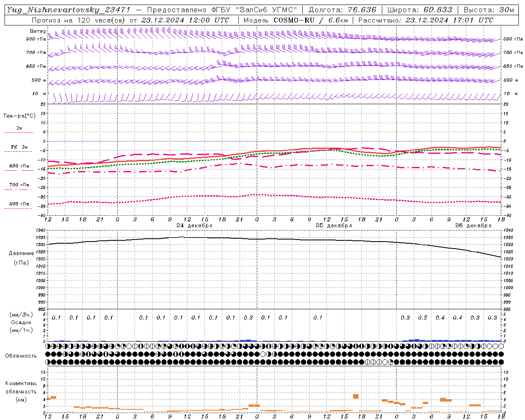The height and width of the screenshot is (420, 525).
Task: Click the text 'Предоставлено ФГБУ "ЗапСиб УГМС"'
Action: (x=222, y=10)
